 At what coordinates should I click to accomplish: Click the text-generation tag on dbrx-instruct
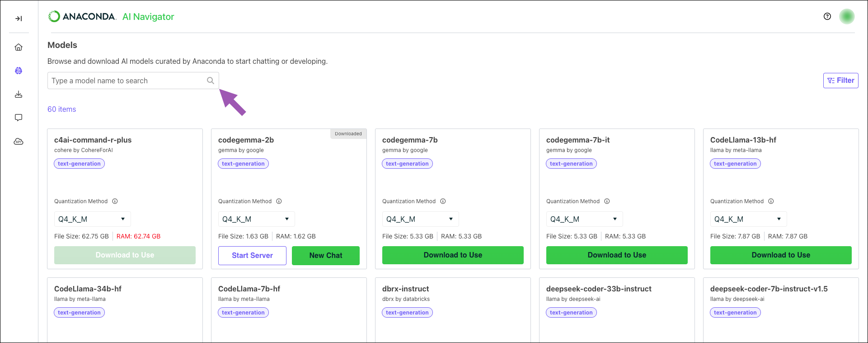coord(408,313)
